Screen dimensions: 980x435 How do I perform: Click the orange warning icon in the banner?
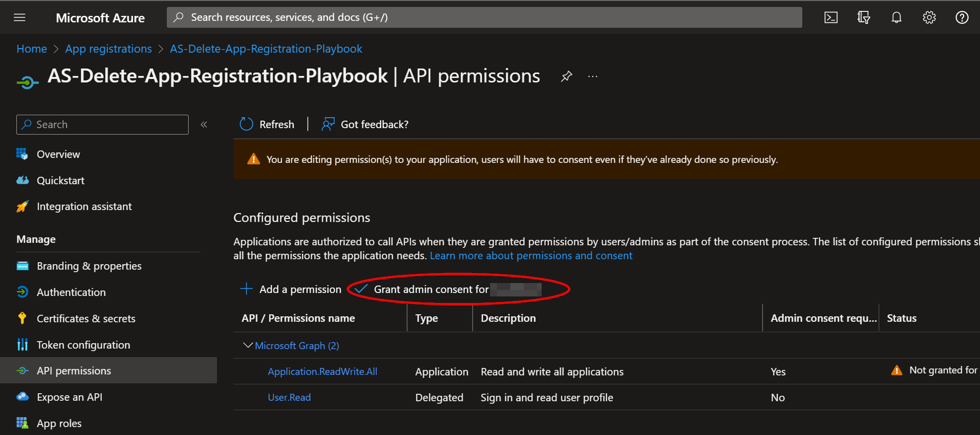click(253, 159)
